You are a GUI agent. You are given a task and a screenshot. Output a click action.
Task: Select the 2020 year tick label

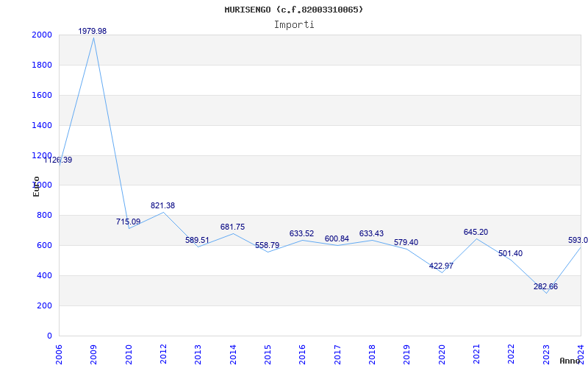click(x=442, y=354)
